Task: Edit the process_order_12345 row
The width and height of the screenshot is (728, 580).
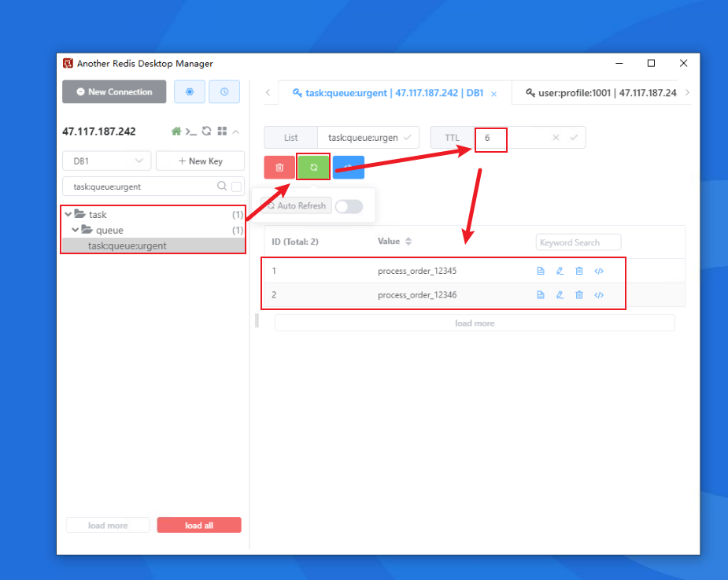Action: (x=560, y=271)
